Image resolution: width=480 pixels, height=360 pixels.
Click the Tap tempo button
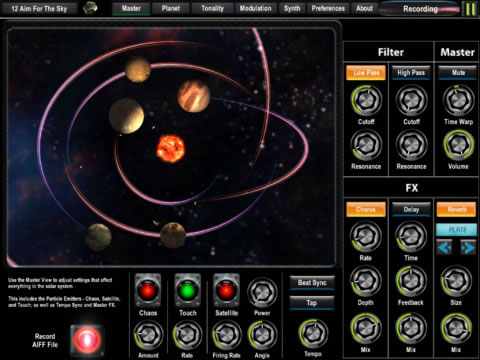[x=312, y=303]
